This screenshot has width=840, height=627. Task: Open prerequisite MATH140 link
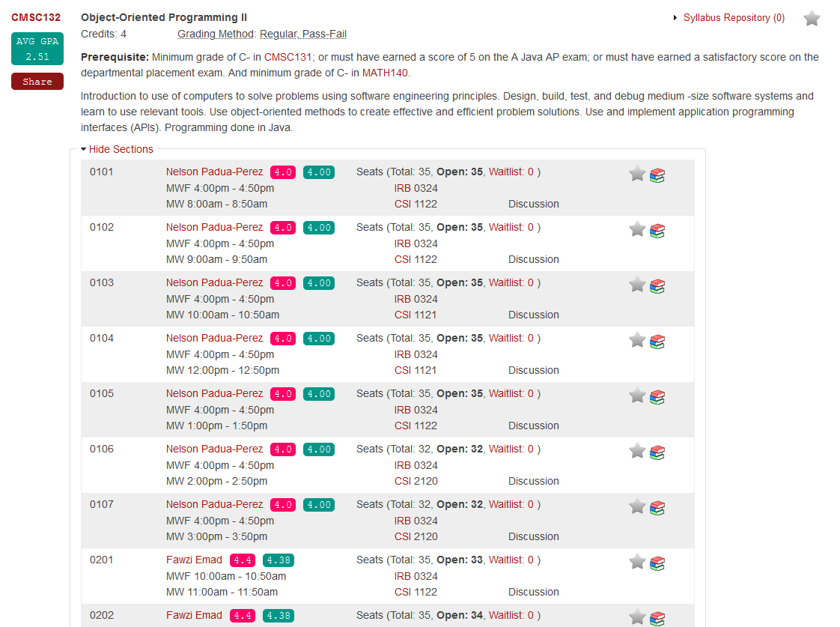385,73
